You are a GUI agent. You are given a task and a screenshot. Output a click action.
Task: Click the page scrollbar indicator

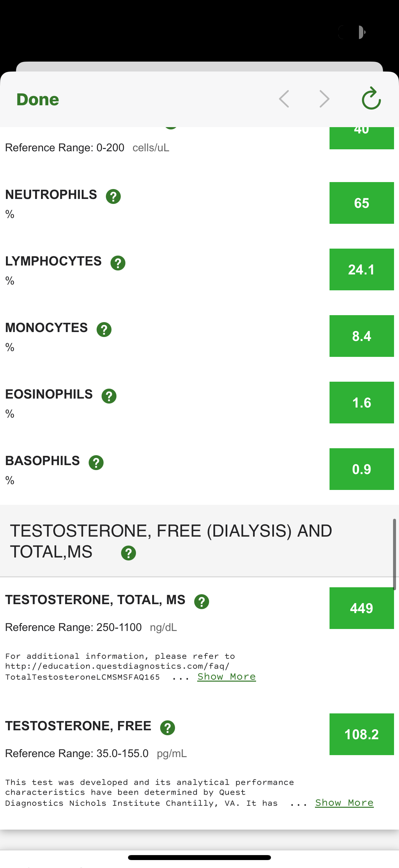point(394,554)
